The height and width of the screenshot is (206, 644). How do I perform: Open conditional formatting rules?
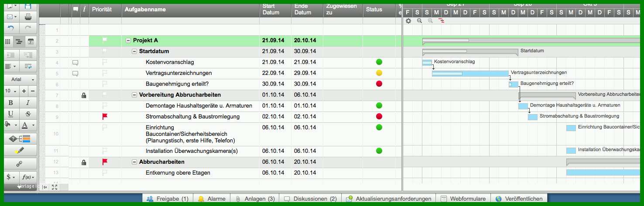tap(20, 139)
